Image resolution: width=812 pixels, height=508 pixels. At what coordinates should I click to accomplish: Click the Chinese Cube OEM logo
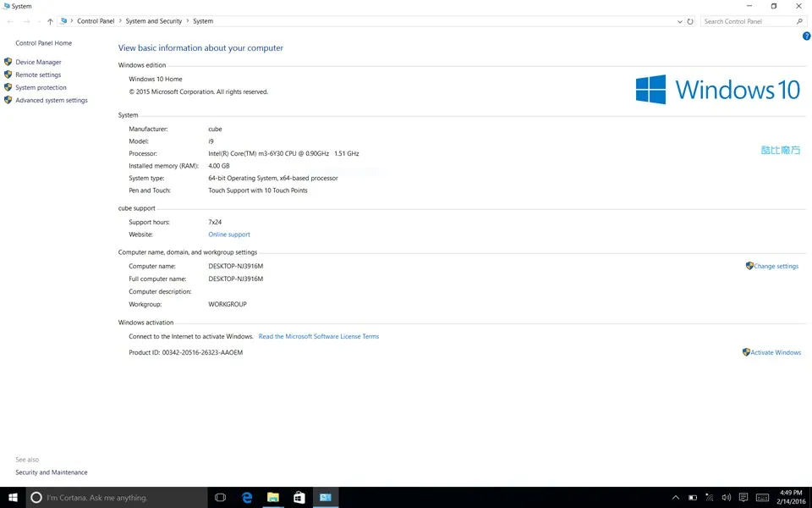tap(781, 150)
